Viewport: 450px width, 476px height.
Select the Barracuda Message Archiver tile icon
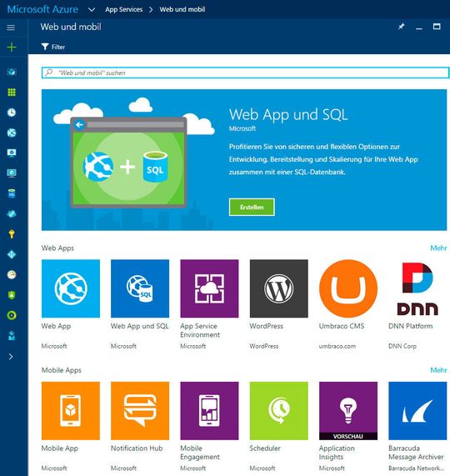tap(417, 411)
